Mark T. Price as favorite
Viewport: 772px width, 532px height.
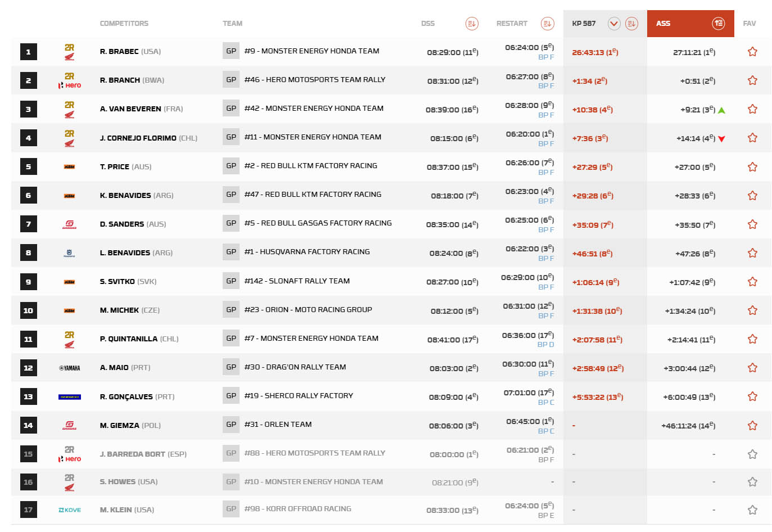coord(752,167)
